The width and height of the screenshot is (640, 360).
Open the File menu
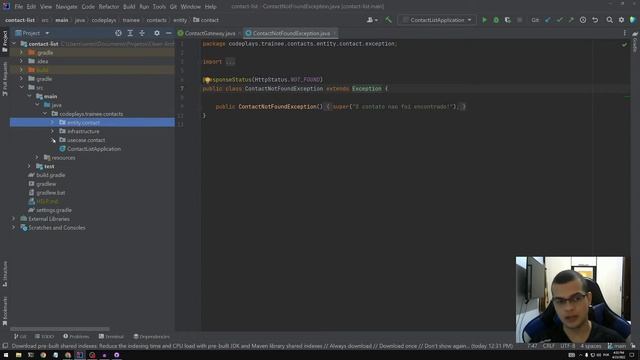19,7
